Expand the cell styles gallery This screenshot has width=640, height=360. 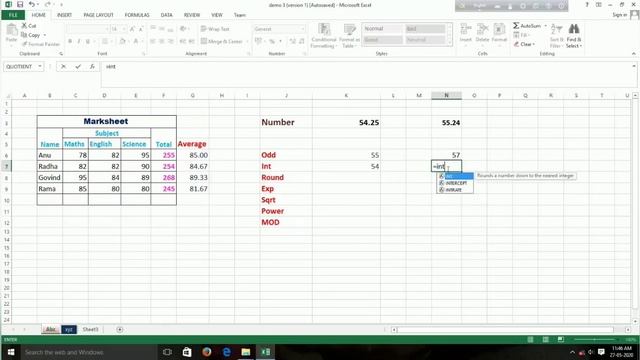pos(450,42)
